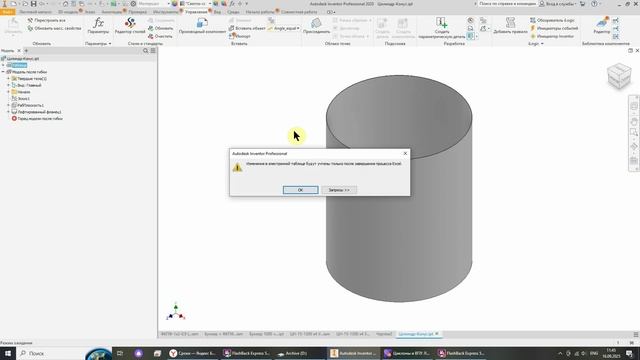The image size is (640, 360).
Task: Expand Лофтированный фланец1 node
Action: (x=9, y=112)
